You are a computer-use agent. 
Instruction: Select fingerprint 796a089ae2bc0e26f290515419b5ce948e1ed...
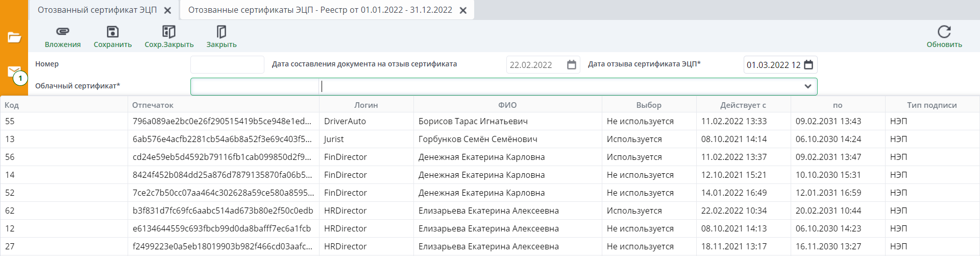click(222, 122)
